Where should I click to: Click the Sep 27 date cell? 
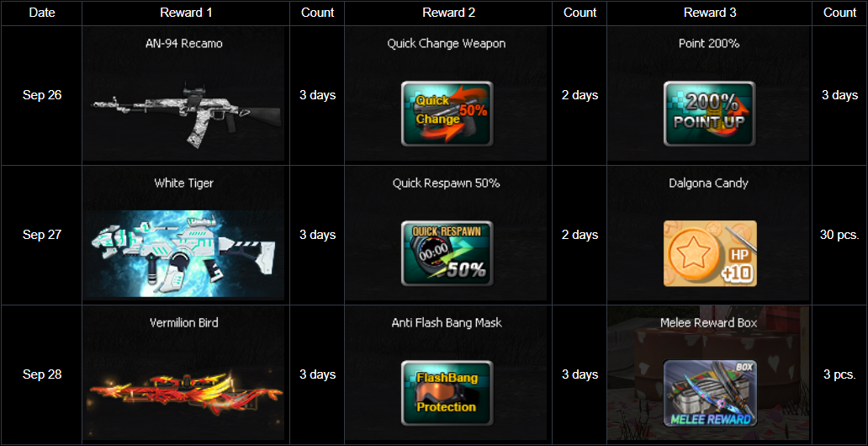(x=41, y=235)
